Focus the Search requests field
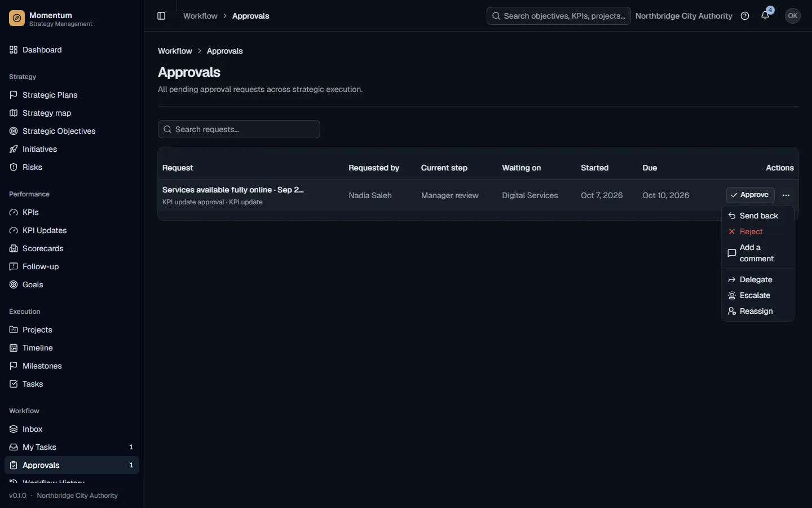The height and width of the screenshot is (508, 812). 239,129
